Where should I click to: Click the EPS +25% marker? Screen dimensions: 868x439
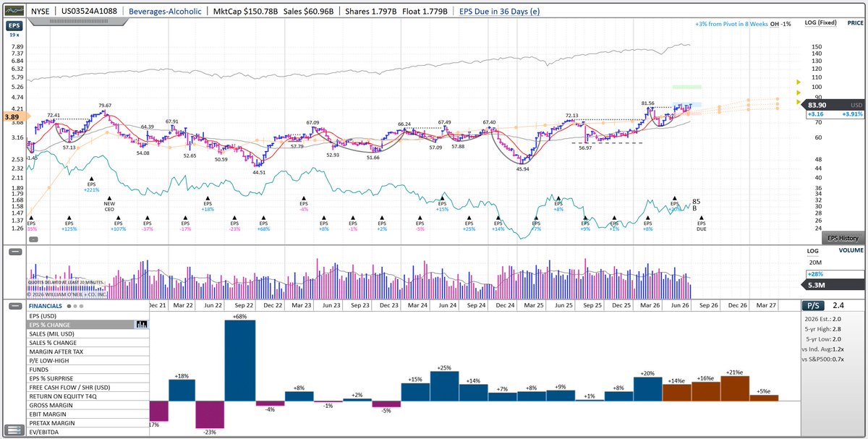pyautogui.click(x=469, y=223)
